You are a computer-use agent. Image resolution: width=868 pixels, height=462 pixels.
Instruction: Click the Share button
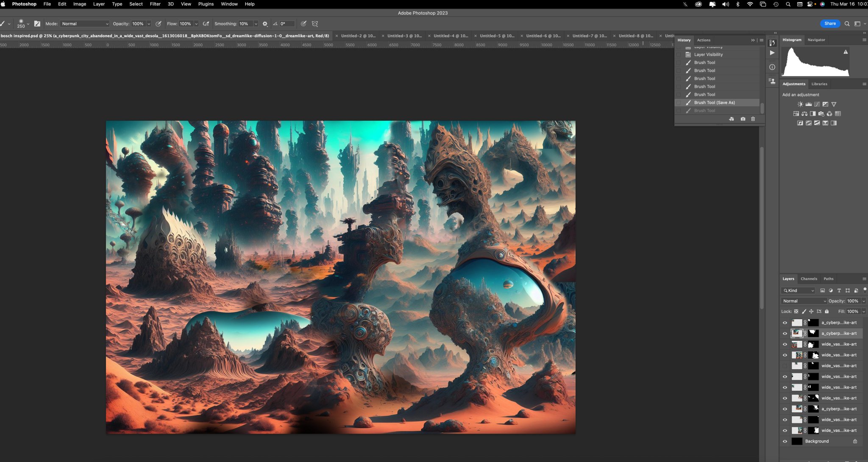(830, 24)
